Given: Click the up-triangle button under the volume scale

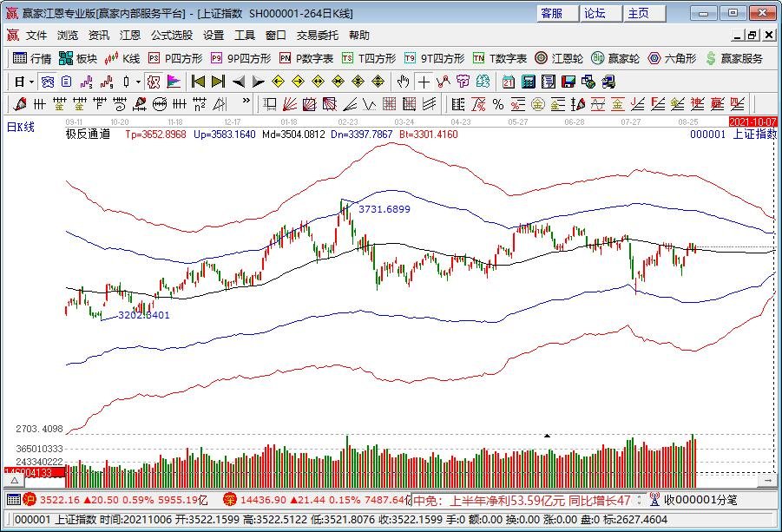Looking at the screenshot, I should (x=15, y=481).
